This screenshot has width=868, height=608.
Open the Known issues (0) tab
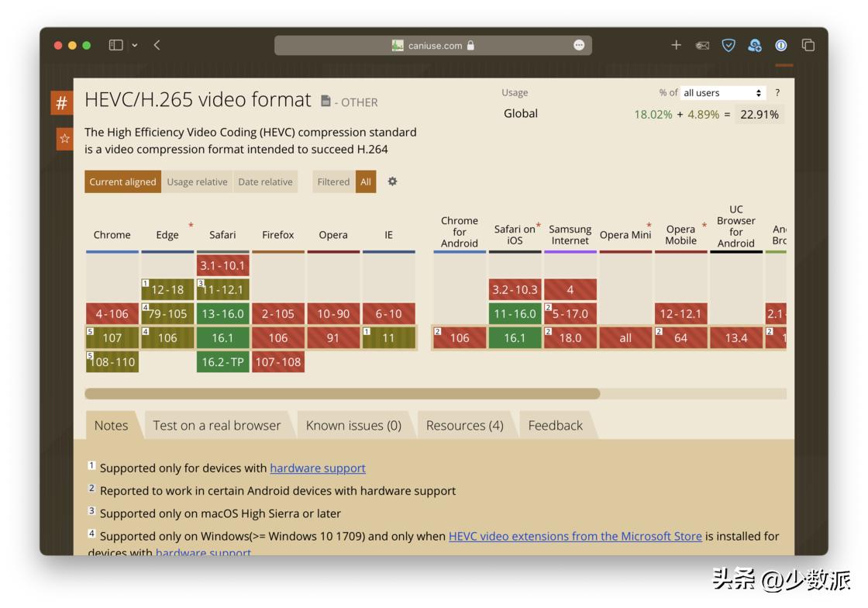(x=353, y=425)
